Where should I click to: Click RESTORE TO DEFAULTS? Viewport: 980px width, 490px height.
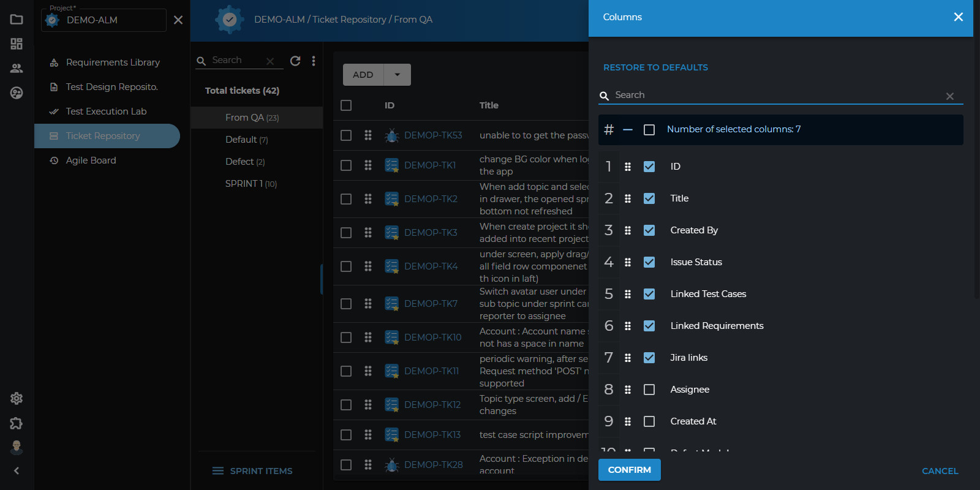[x=655, y=67]
